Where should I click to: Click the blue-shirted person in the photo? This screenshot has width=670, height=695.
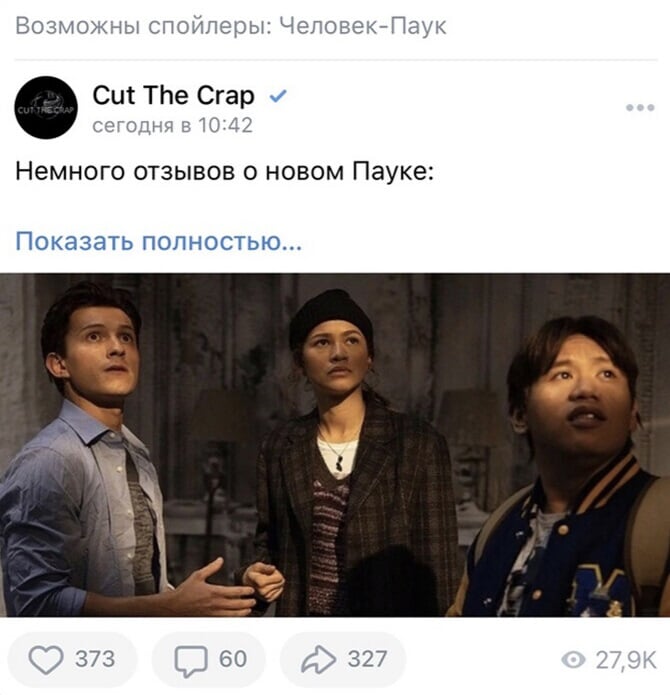point(102,450)
